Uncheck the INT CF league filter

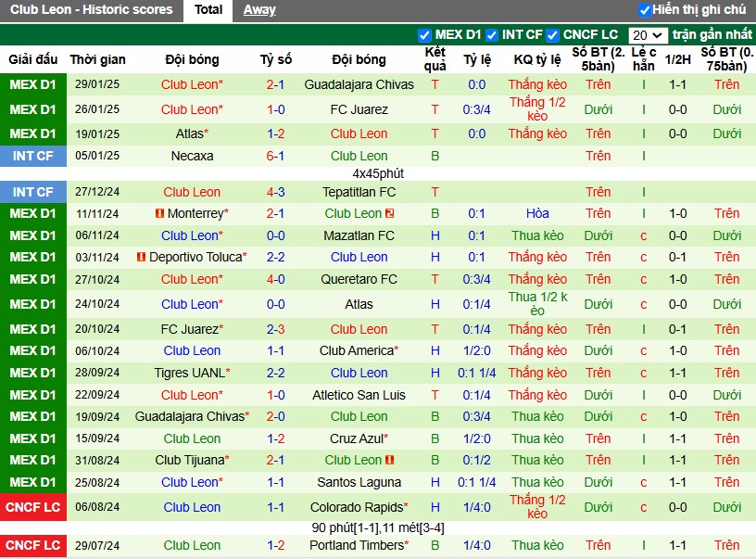pyautogui.click(x=491, y=35)
